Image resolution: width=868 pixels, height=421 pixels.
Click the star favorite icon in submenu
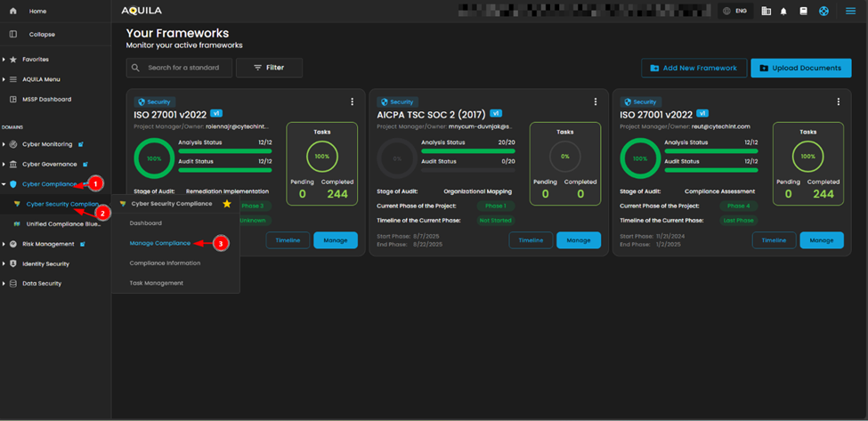[227, 204]
